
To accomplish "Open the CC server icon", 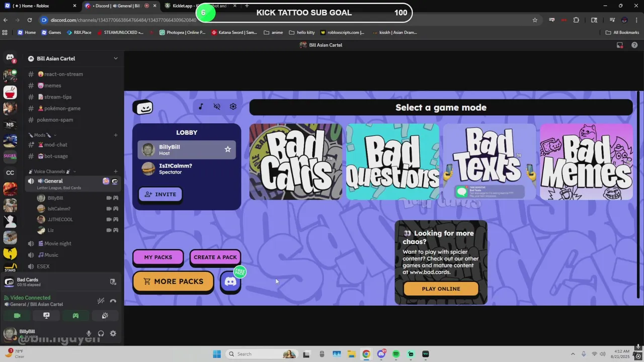I will tap(10, 173).
